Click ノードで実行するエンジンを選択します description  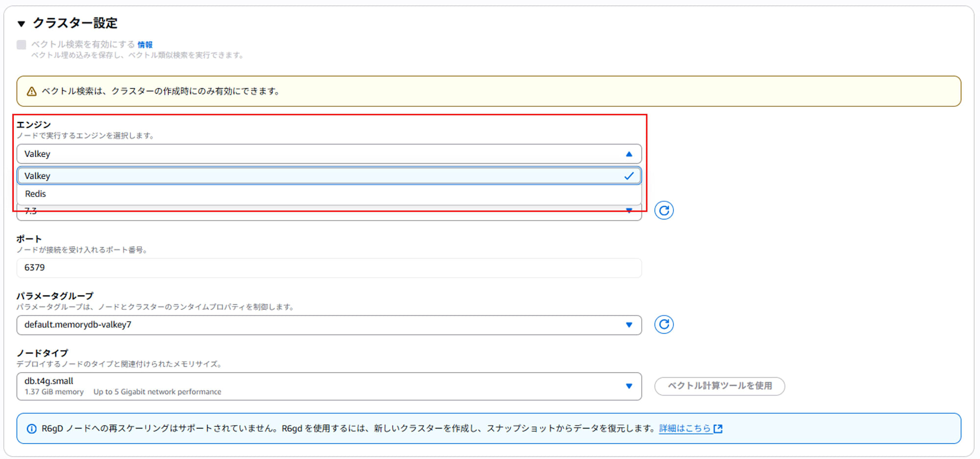86,136
